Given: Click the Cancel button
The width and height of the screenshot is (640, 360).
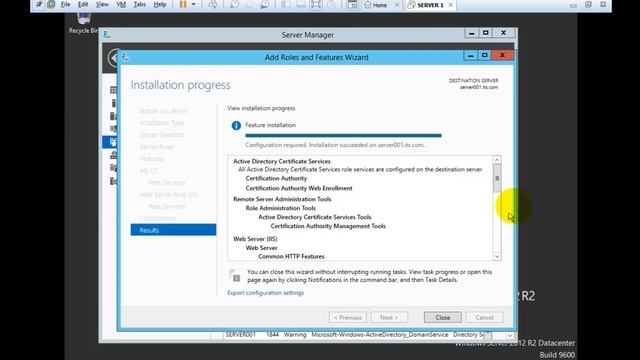Looking at the screenshot, I should tap(484, 317).
